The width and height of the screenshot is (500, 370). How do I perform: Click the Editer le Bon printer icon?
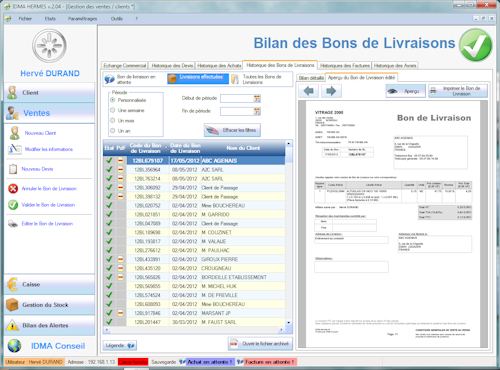coord(13,224)
